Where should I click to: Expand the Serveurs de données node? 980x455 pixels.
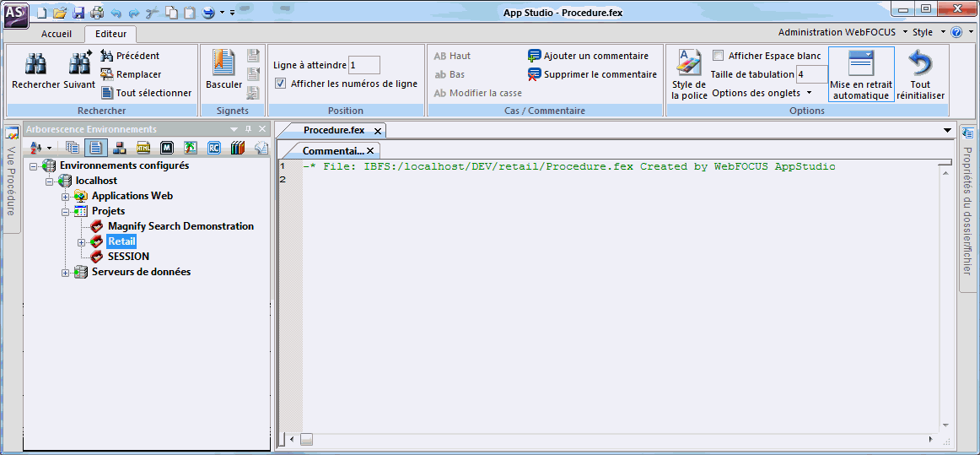[65, 273]
